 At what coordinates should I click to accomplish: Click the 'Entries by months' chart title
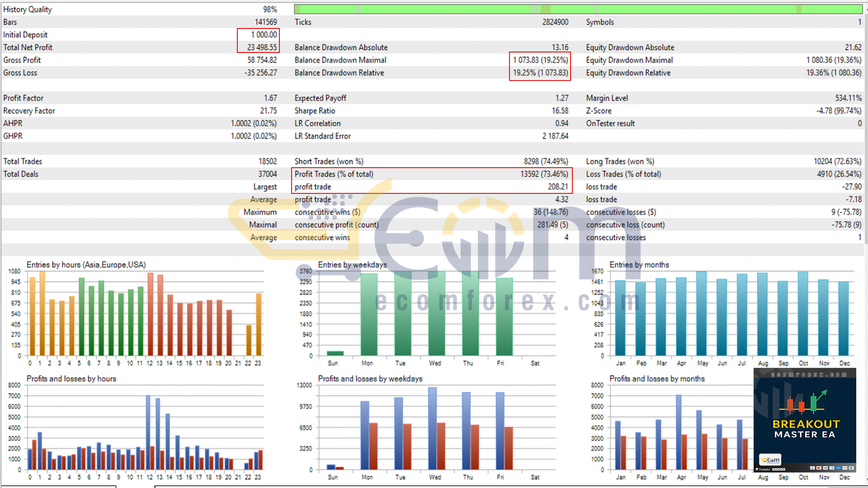[639, 265]
